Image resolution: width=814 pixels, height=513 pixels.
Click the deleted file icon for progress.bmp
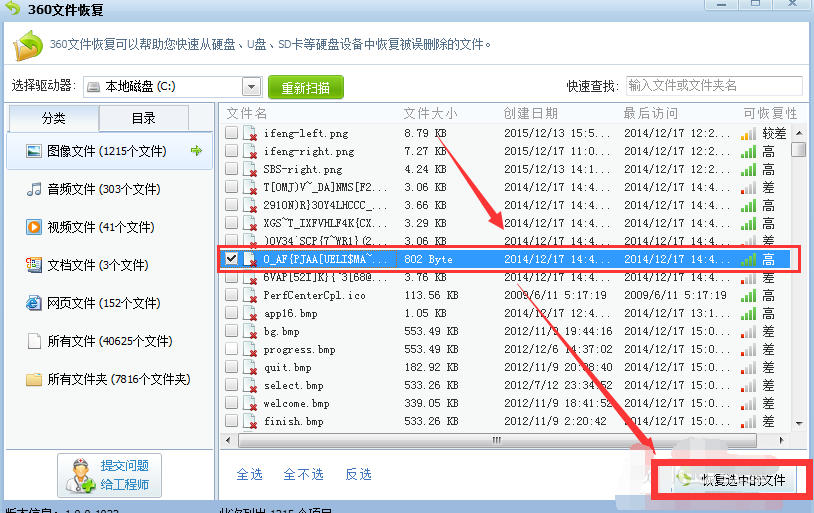250,349
